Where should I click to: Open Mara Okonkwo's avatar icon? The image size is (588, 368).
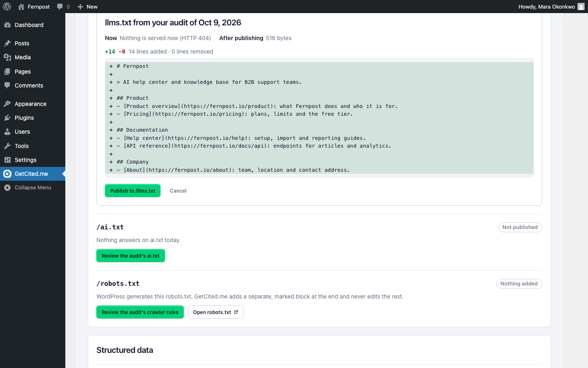click(581, 7)
